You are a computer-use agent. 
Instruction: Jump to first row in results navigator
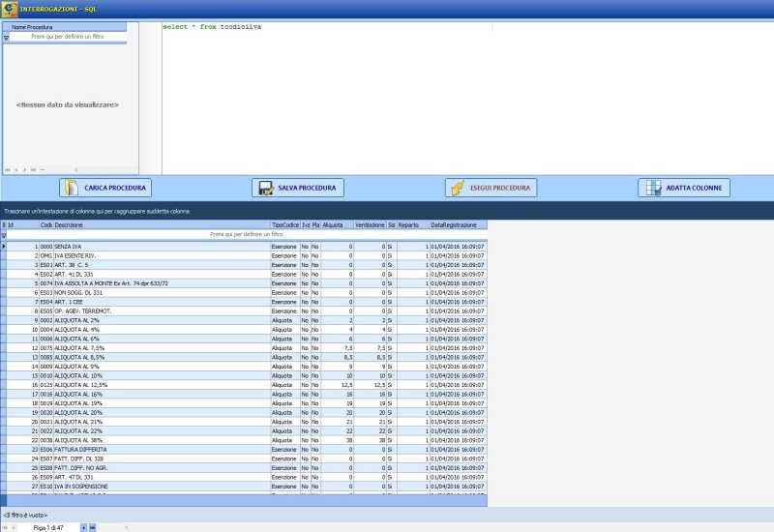6,527
